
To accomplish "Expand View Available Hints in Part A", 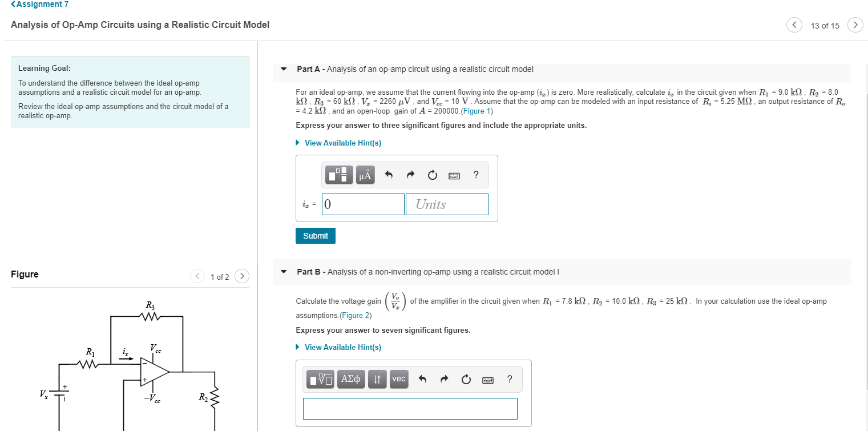I will point(342,143).
